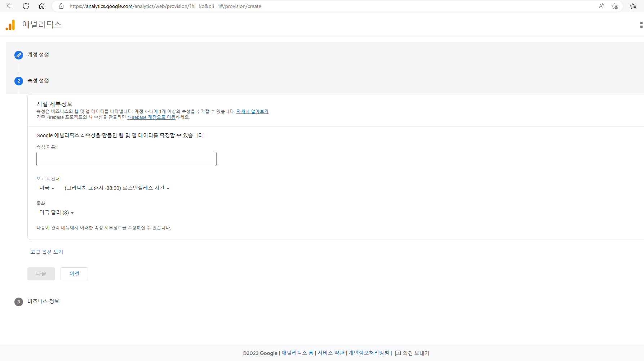Open the 속성 설정 step label
Screen dimensions: 644x361
point(38,81)
